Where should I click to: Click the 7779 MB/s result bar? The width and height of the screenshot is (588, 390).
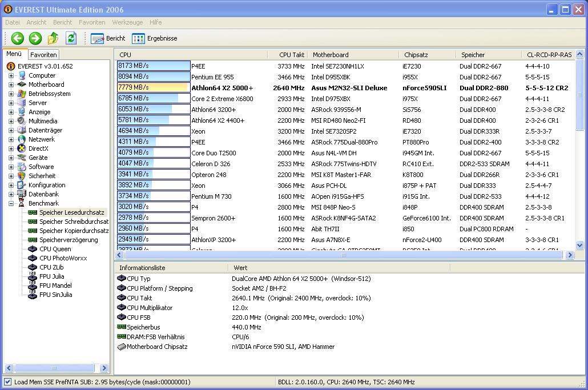[154, 87]
